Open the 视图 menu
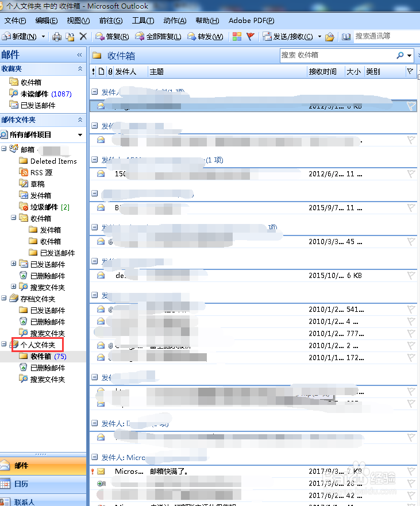The image size is (420, 506). click(x=79, y=21)
